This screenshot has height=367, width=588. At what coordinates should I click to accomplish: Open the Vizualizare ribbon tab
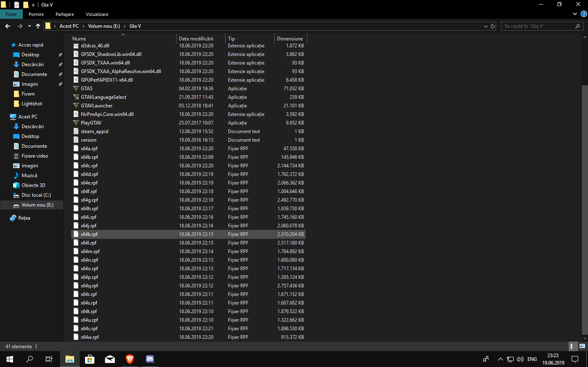[x=97, y=14]
